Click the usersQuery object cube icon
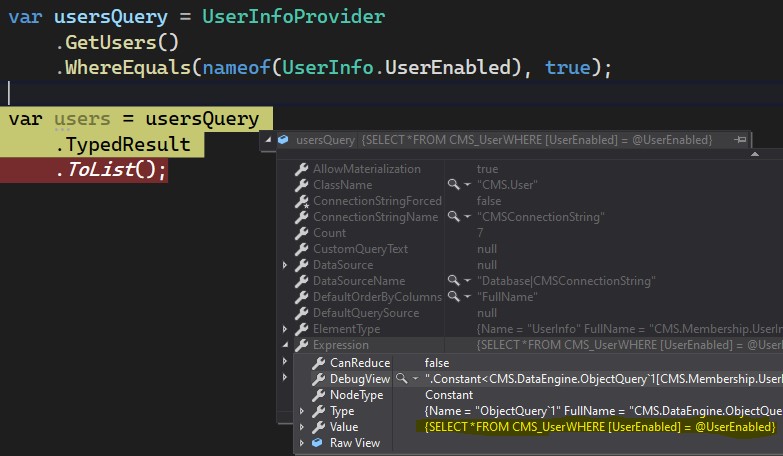The image size is (783, 456). (x=283, y=140)
